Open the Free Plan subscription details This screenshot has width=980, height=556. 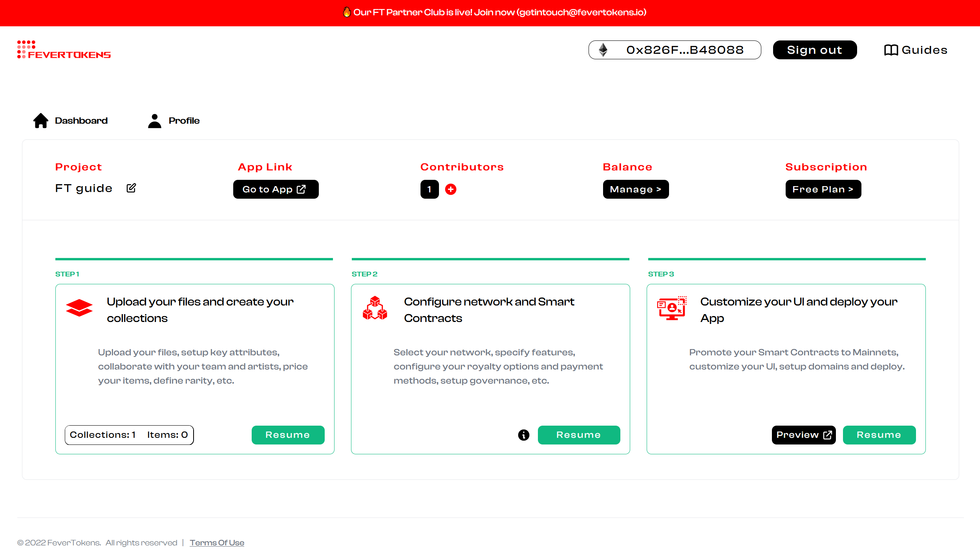pyautogui.click(x=823, y=189)
